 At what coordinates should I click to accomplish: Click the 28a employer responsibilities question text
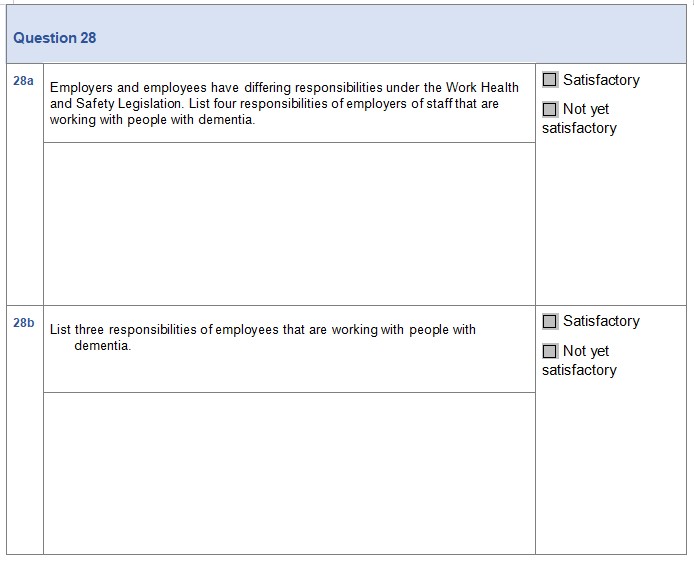(284, 103)
